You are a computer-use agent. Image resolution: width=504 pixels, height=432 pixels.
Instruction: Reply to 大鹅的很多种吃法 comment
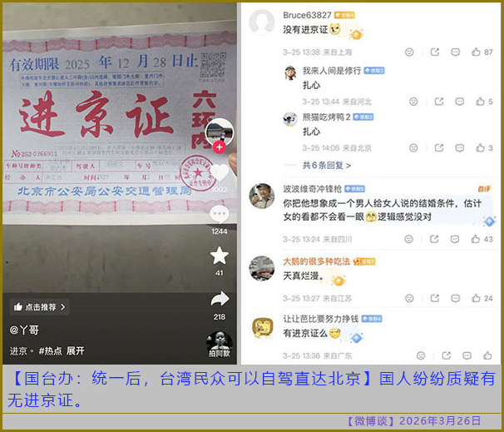point(455,298)
